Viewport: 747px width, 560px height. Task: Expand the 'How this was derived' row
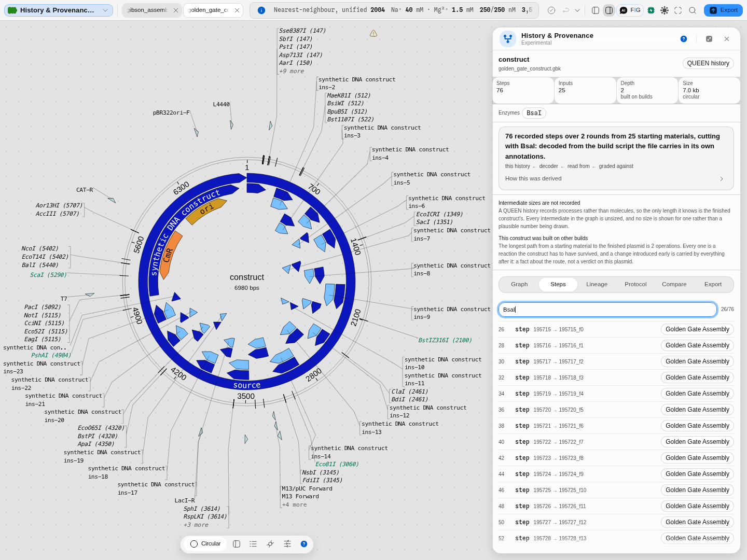coord(616,179)
